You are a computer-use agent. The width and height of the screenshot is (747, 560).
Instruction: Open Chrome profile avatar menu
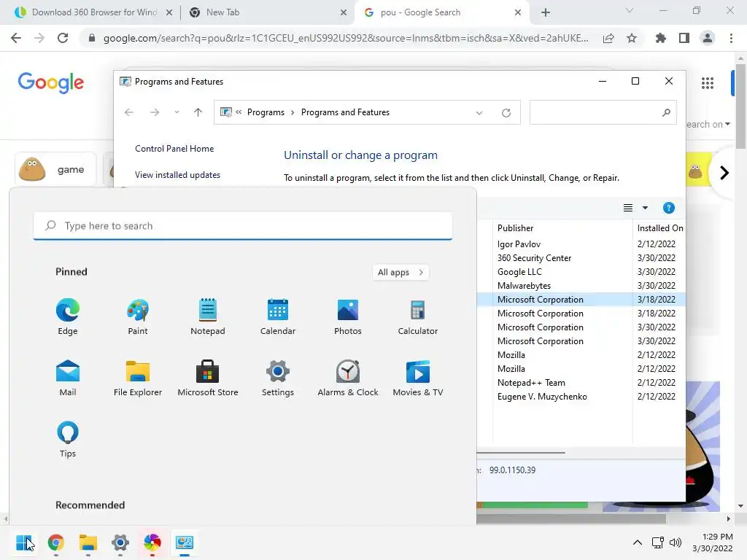coord(708,38)
